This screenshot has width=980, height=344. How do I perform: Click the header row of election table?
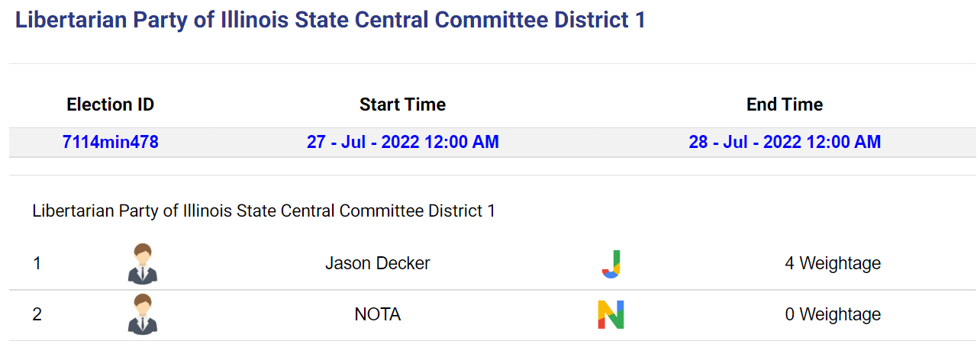pyautogui.click(x=492, y=104)
